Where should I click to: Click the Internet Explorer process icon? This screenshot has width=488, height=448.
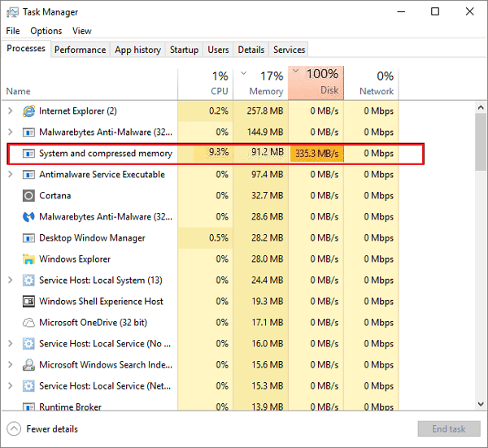point(28,111)
